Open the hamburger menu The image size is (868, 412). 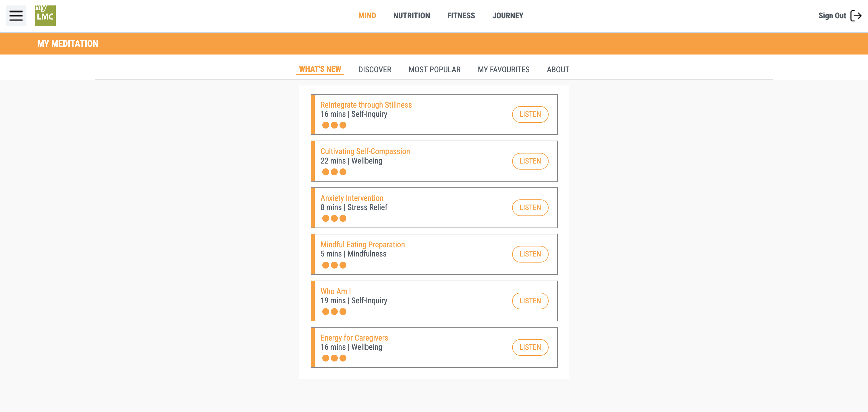pos(16,15)
